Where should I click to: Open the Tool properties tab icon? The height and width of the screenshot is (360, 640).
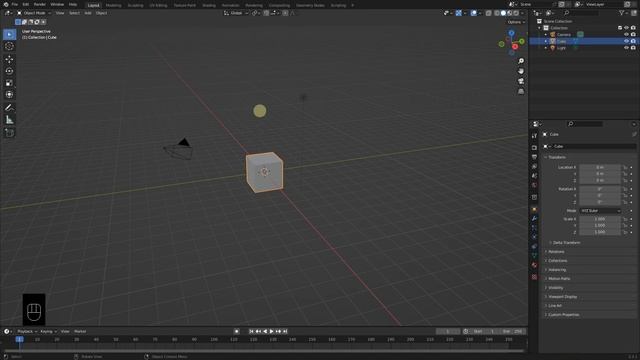coord(534,136)
